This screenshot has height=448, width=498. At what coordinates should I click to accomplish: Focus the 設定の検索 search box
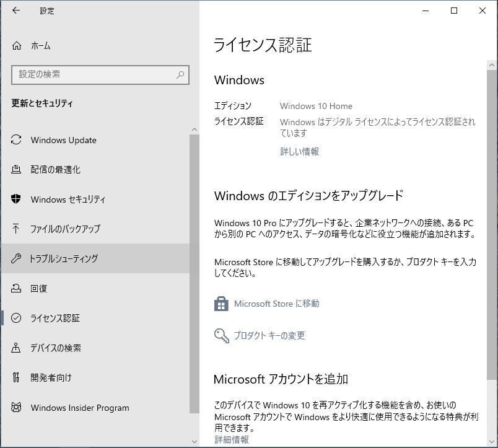tap(100, 74)
